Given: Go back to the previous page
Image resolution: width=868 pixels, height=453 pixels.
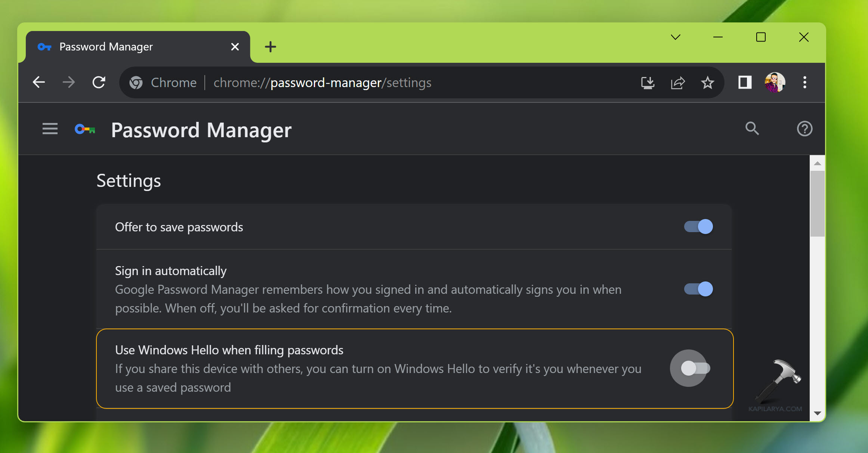Looking at the screenshot, I should 39,83.
